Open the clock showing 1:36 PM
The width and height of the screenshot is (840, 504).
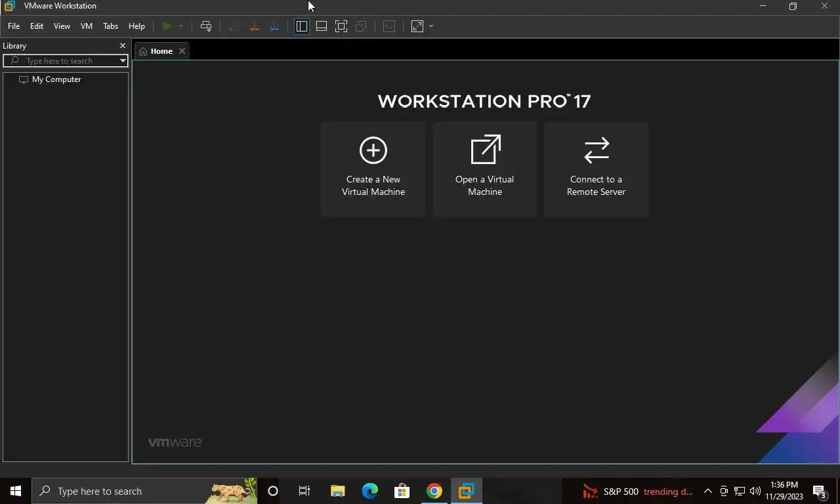[784, 491]
